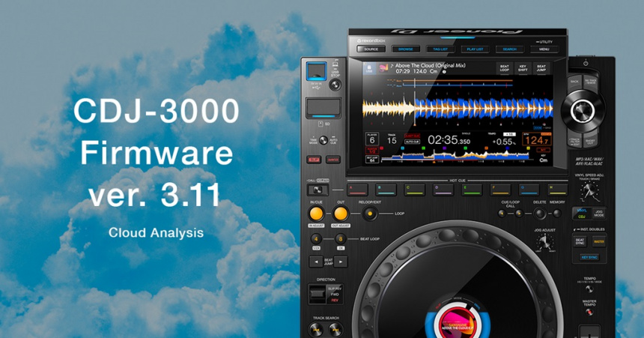Push the BEAT JUMP right arrow button
644x338 pixels.
(x=341, y=262)
